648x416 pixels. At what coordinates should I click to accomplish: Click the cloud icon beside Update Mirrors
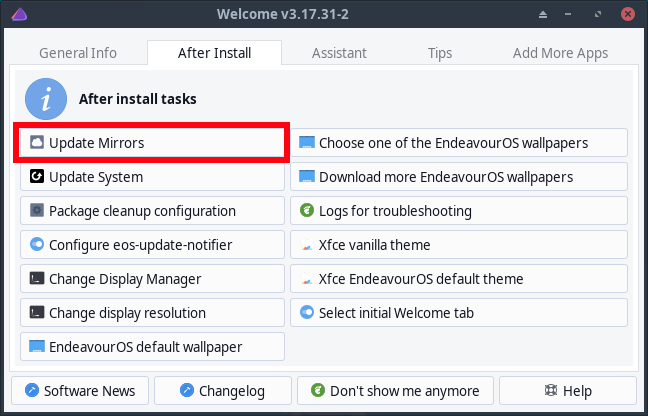click(37, 142)
